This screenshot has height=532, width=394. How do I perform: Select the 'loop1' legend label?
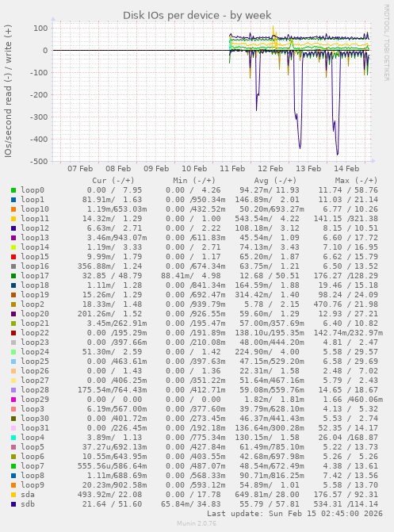pos(33,200)
